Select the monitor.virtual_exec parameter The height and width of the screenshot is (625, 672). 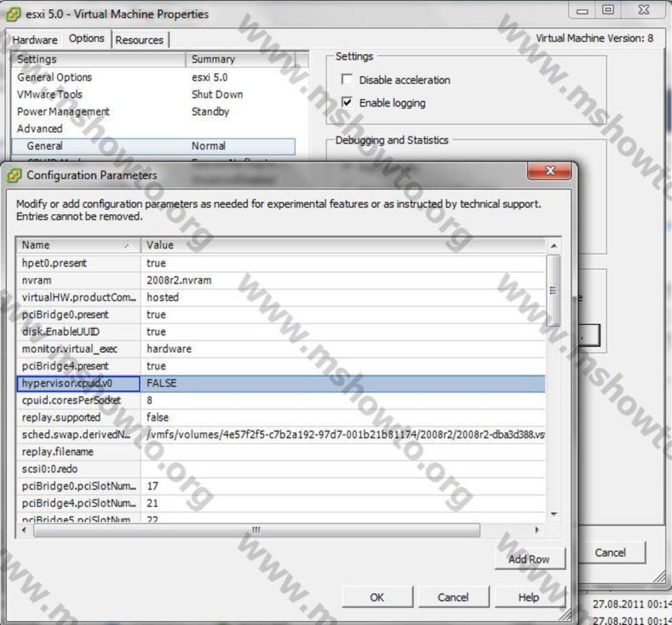pyautogui.click(x=79, y=348)
